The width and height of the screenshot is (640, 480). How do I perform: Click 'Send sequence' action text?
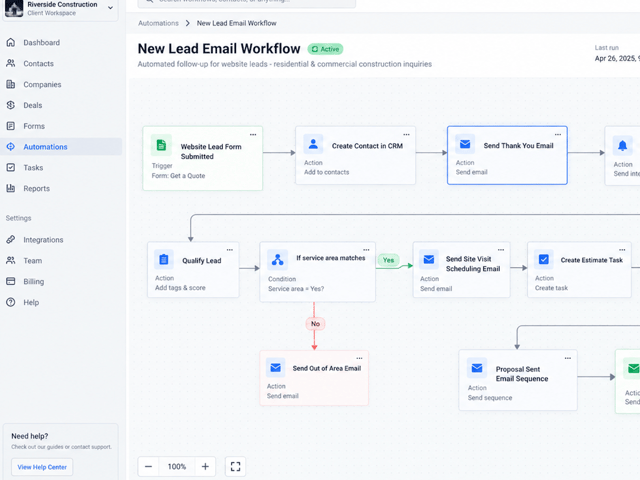click(490, 398)
